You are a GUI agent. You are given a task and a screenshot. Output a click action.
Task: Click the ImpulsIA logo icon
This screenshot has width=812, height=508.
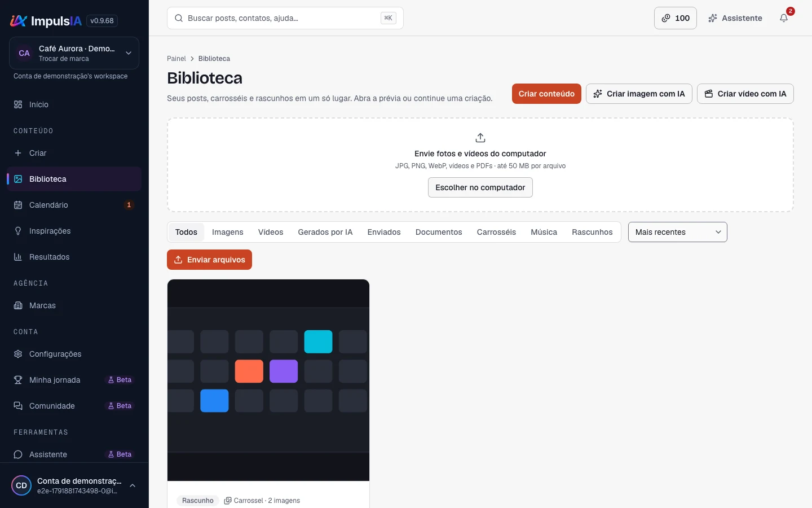point(19,21)
